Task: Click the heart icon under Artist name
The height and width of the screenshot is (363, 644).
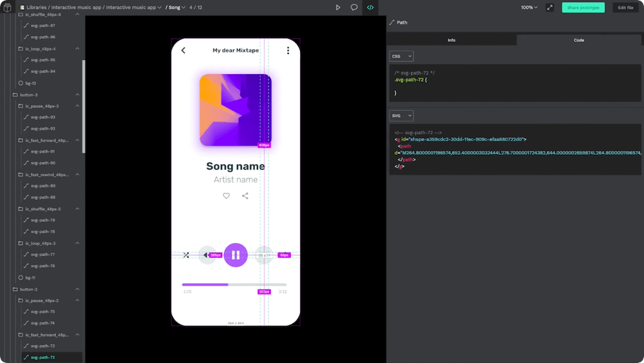Action: (x=226, y=196)
